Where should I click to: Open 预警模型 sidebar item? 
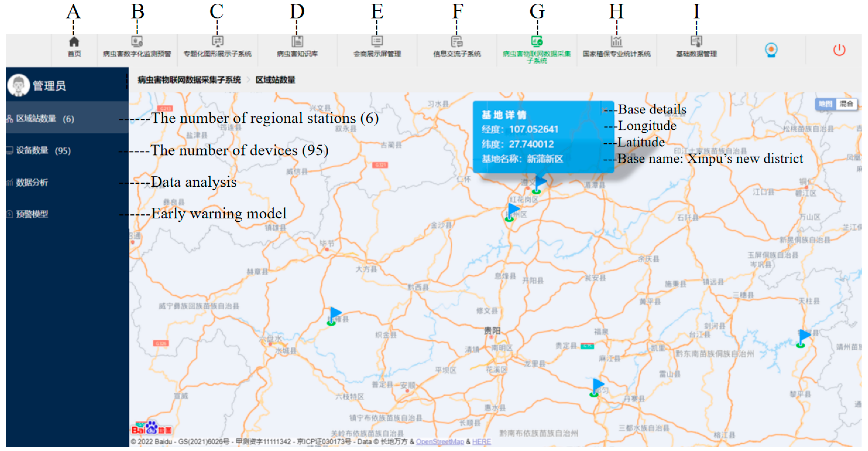click(32, 214)
